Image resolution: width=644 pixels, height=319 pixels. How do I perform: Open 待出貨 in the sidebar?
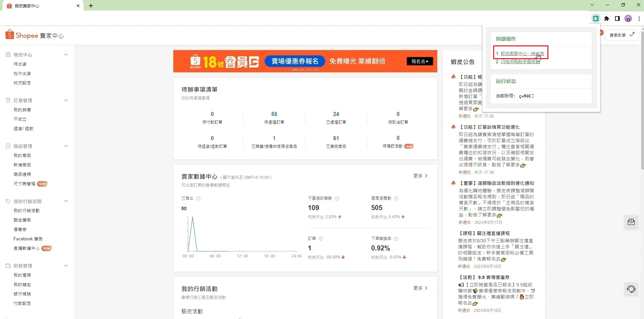click(20, 64)
